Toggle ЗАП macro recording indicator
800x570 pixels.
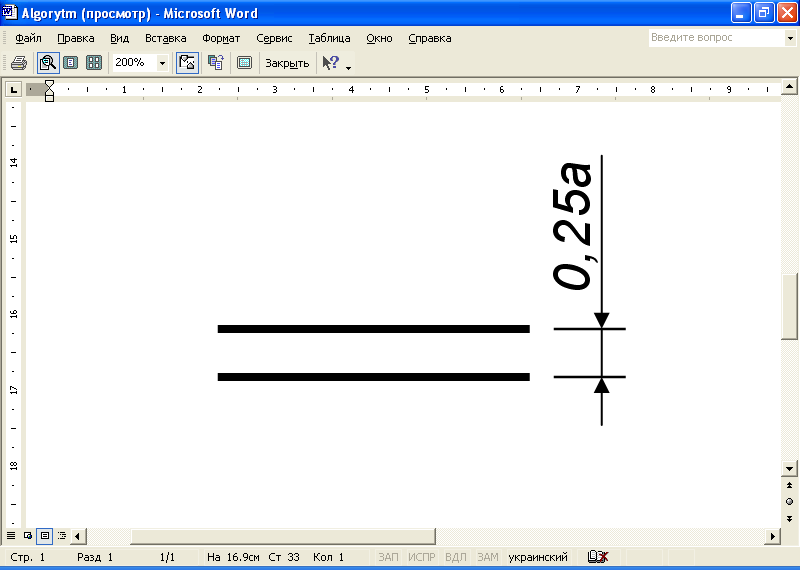tap(388, 557)
